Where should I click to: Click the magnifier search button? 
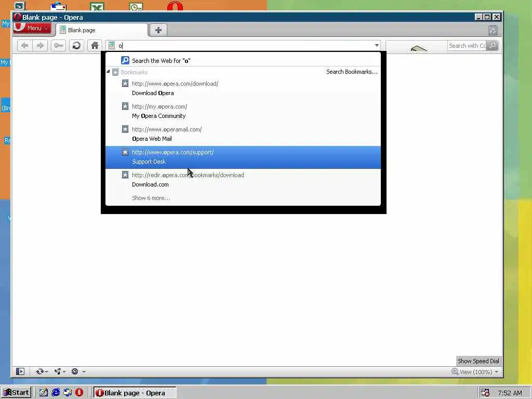pyautogui.click(x=493, y=46)
